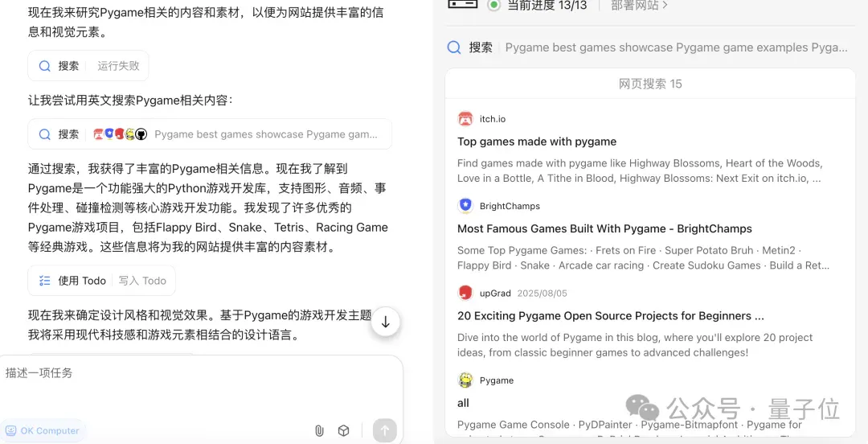
Task: Click the GitHub favicon in search step
Action: pos(141,134)
